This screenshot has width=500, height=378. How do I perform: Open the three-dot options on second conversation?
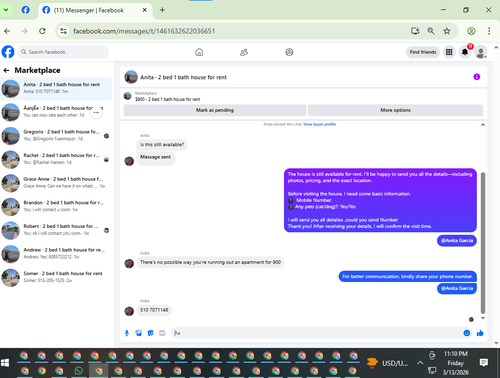96,112
